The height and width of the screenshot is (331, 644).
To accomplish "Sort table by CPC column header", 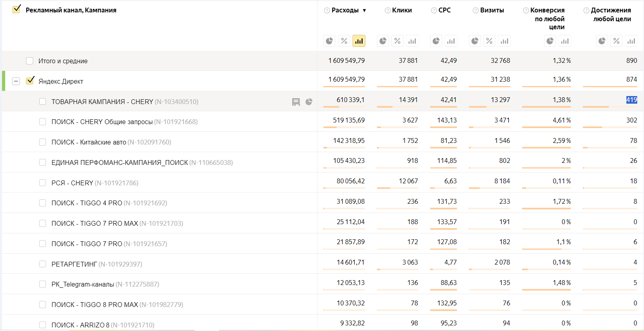I will pyautogui.click(x=445, y=10).
